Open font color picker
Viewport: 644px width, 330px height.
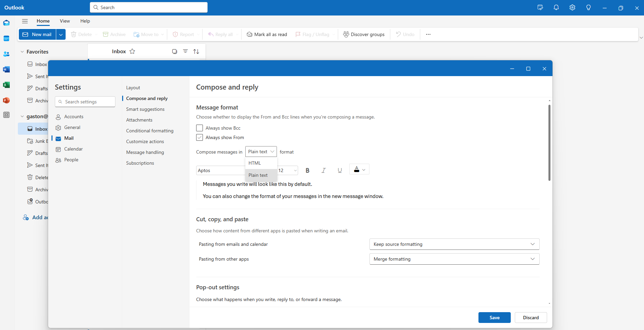click(359, 169)
